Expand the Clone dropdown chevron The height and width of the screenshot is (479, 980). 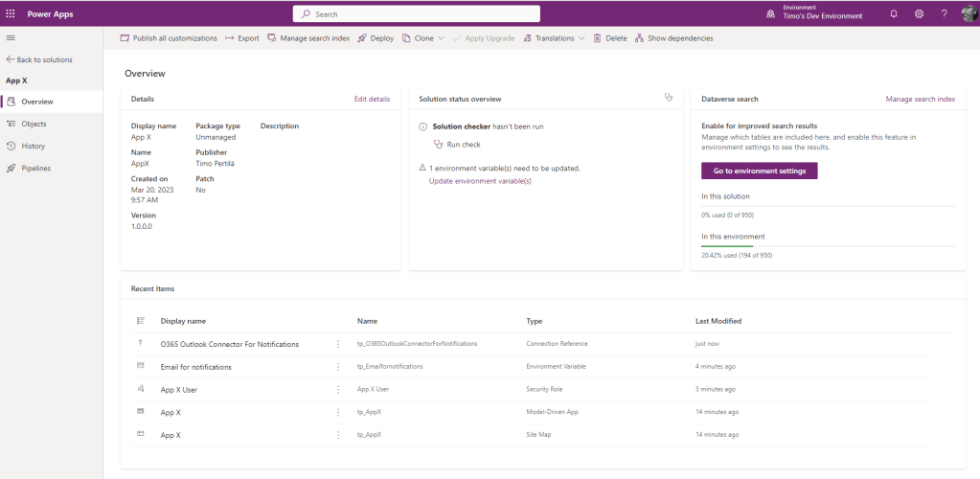click(x=441, y=38)
